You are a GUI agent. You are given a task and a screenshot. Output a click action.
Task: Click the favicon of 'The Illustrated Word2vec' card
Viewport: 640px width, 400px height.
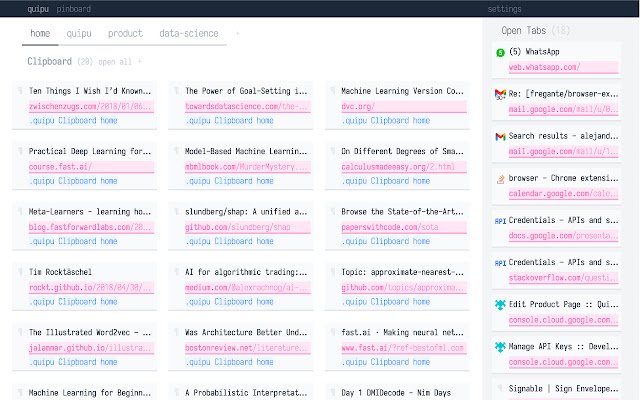[20, 332]
